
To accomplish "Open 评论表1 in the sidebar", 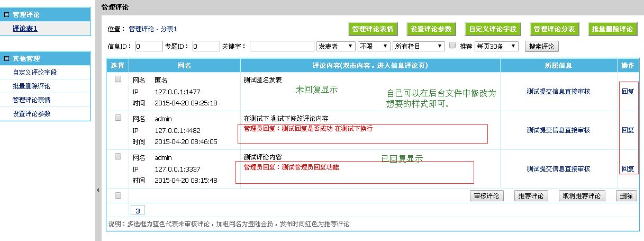I will [x=25, y=29].
